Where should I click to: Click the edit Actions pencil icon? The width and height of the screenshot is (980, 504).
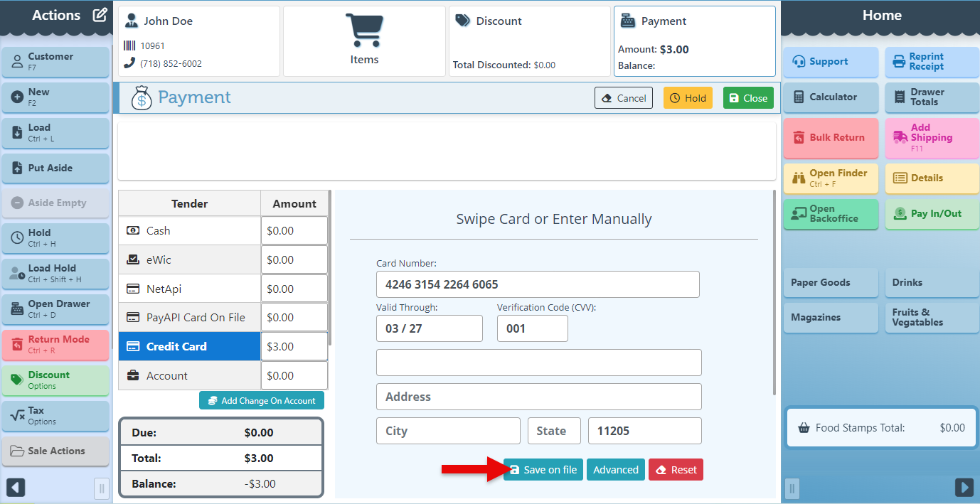click(100, 15)
